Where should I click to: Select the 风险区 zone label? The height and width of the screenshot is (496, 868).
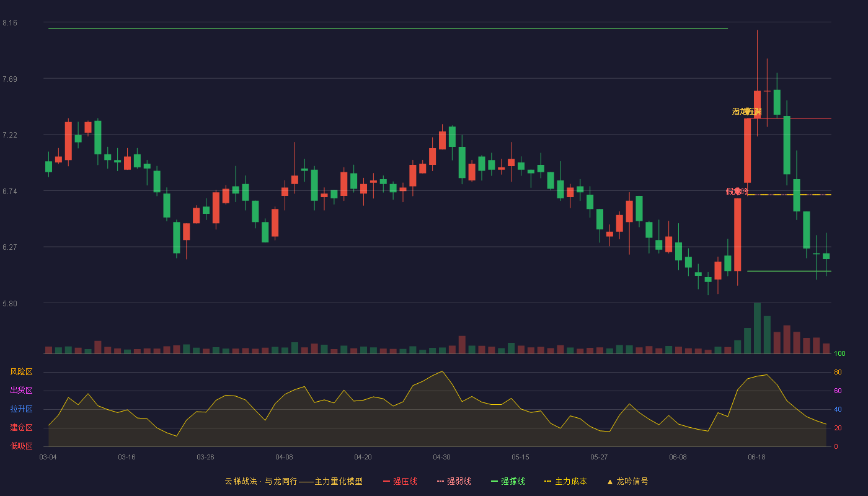(22, 372)
